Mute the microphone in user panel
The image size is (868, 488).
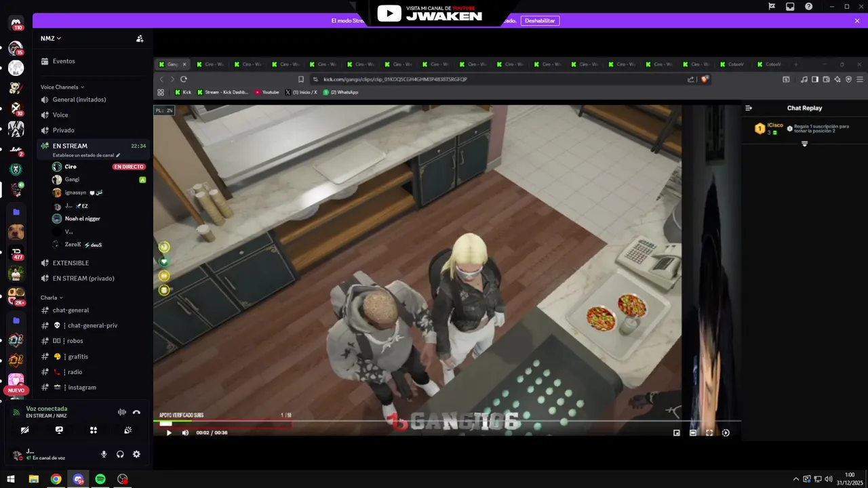[x=104, y=454]
